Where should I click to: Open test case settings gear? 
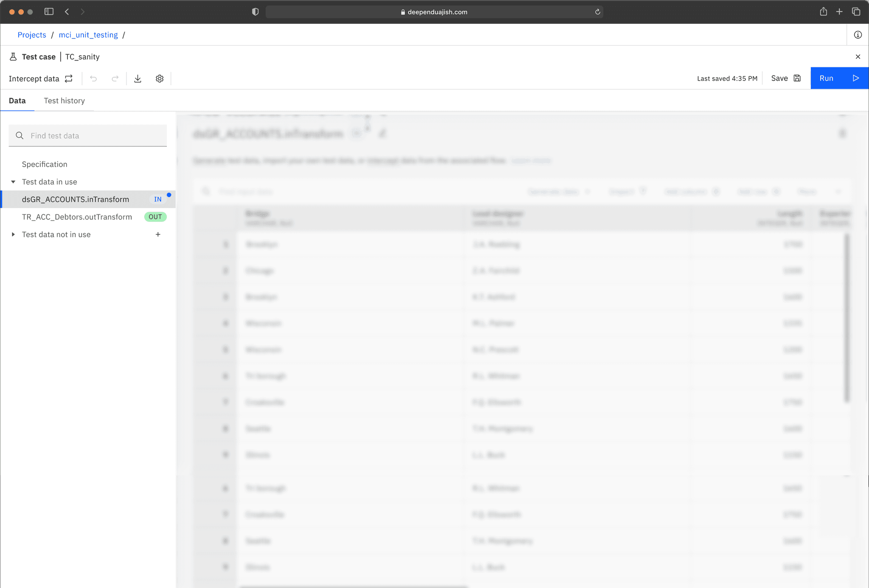[x=160, y=78]
